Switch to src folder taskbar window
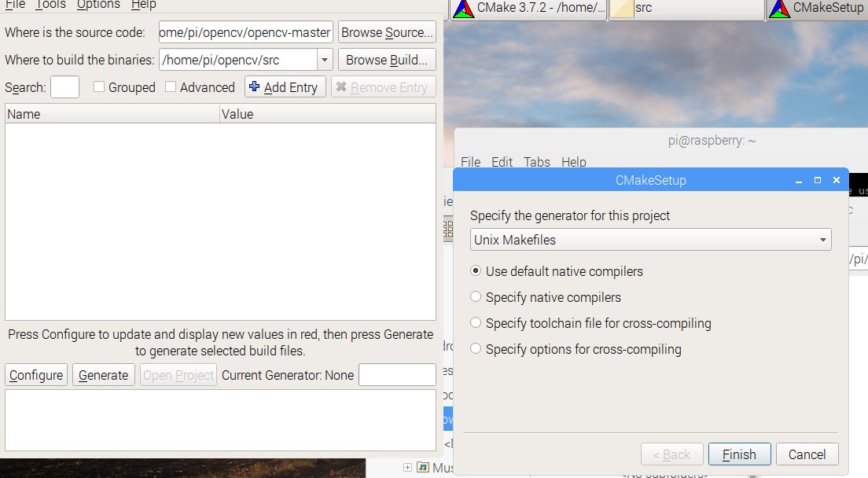The width and height of the screenshot is (868, 478). [686, 9]
